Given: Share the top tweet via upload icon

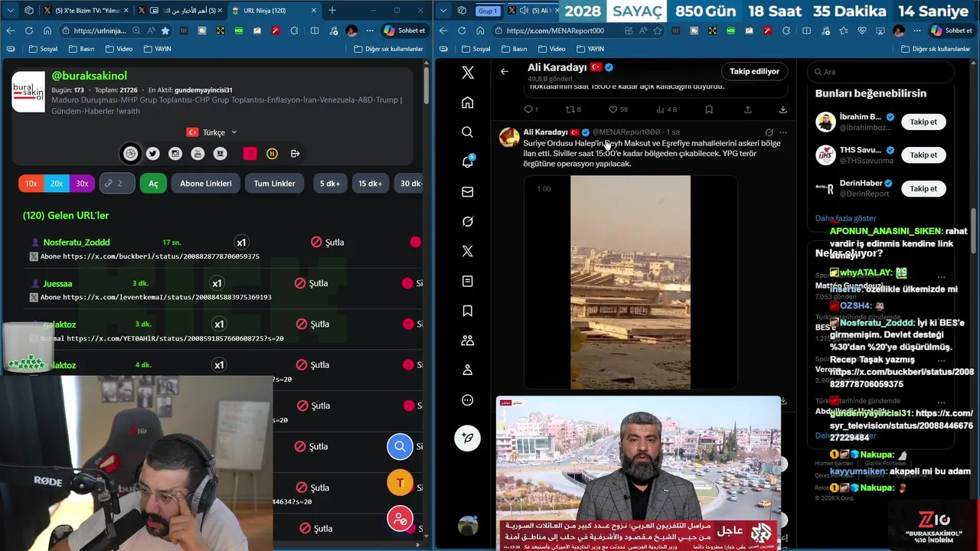Looking at the screenshot, I should tap(747, 109).
